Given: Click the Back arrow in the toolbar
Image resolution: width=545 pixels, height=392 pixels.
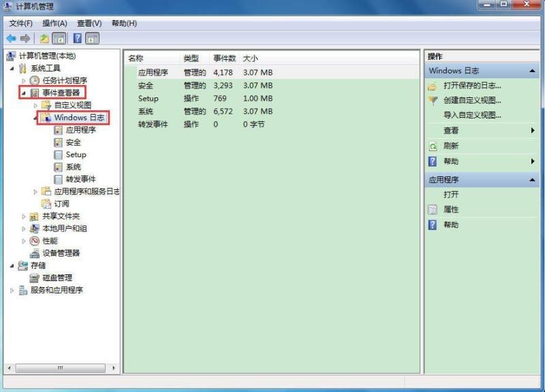Looking at the screenshot, I should click(x=11, y=39).
